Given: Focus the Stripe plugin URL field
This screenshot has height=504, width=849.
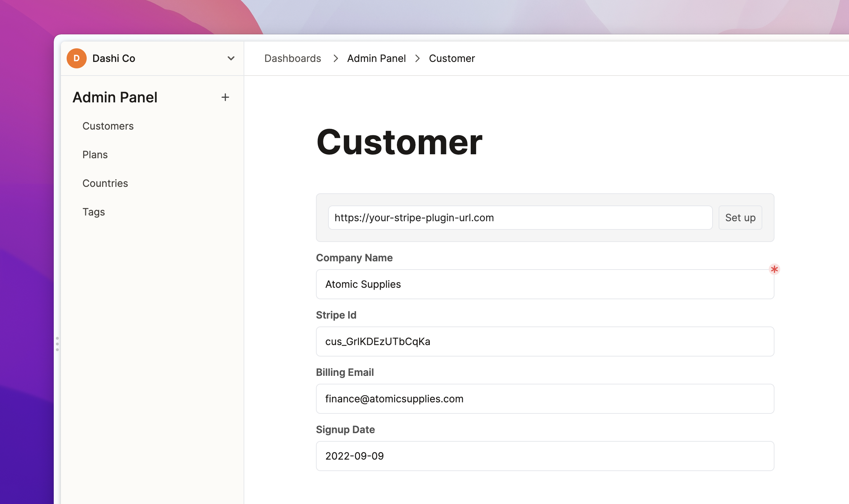Looking at the screenshot, I should [520, 218].
